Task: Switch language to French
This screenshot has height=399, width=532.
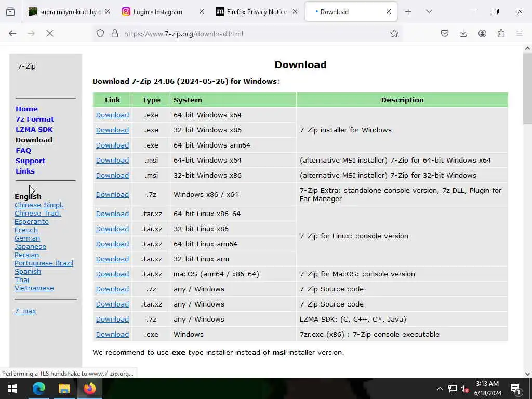Action: pos(26,230)
